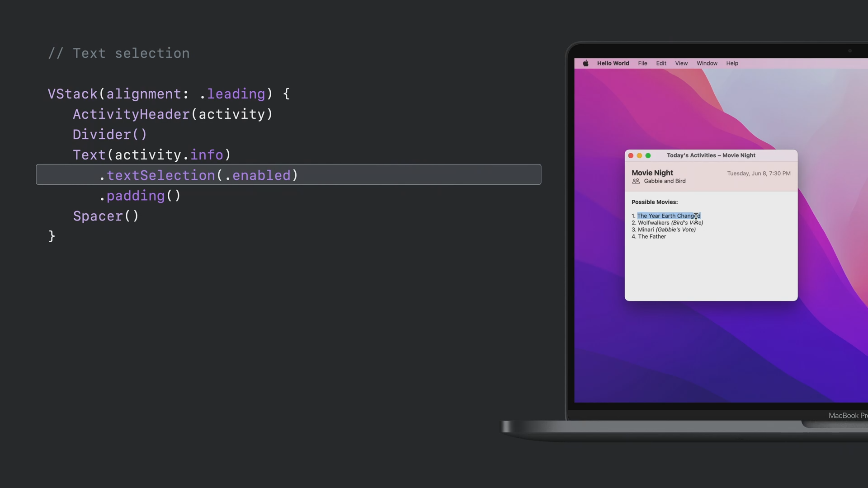The height and width of the screenshot is (488, 868).
Task: Open the View menu
Action: point(681,63)
